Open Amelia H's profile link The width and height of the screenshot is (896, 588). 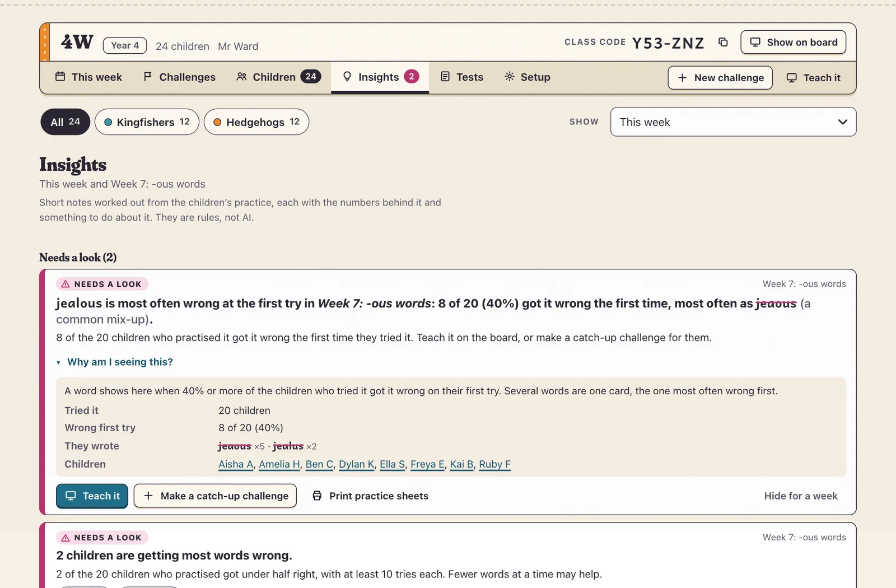[279, 464]
